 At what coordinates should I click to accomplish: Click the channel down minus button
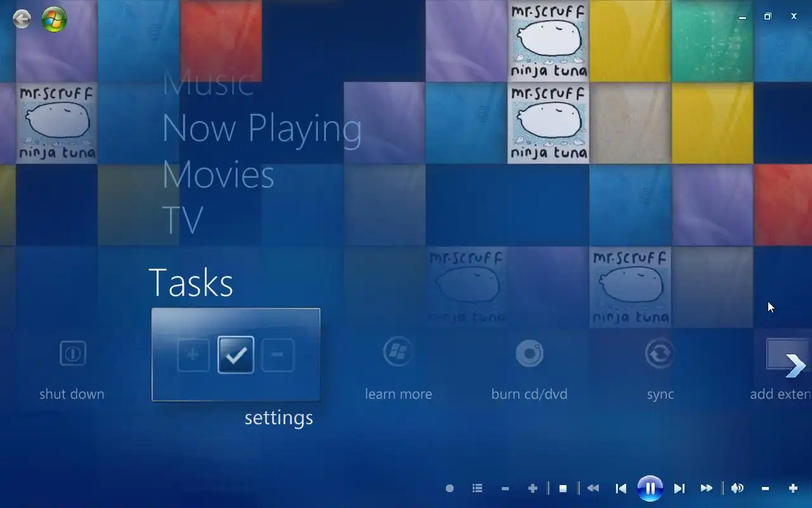click(505, 488)
